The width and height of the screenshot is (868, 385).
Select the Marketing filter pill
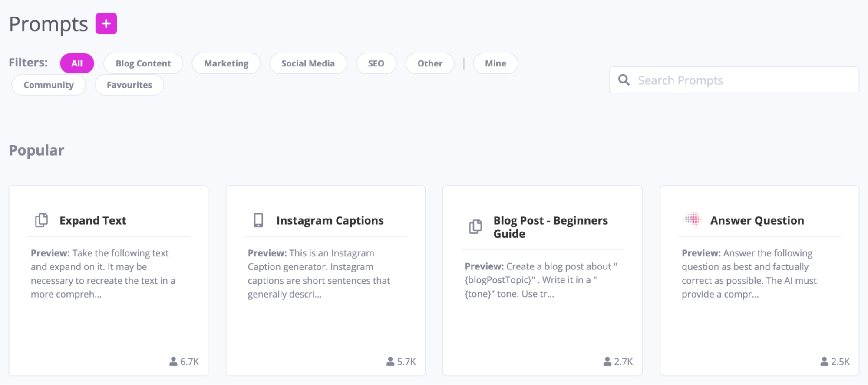226,63
